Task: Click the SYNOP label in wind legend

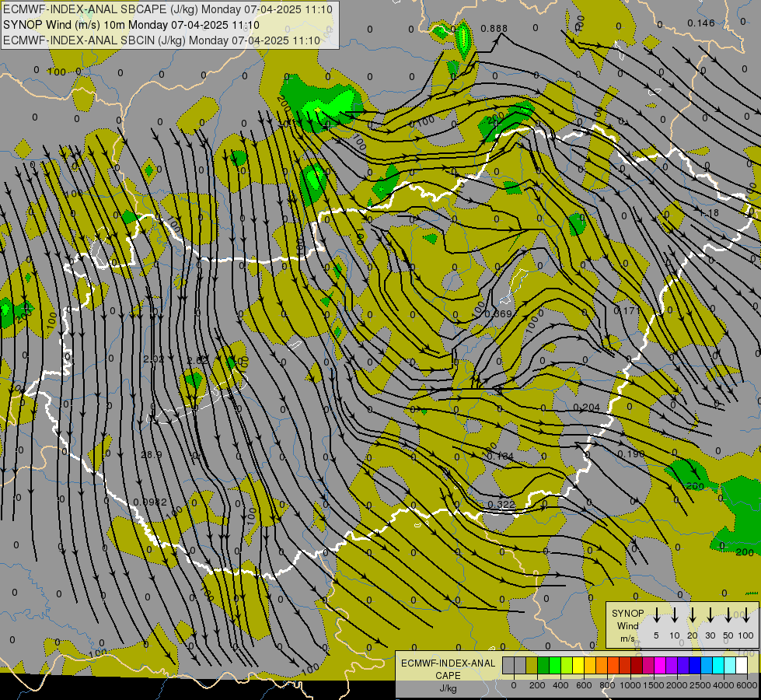Action: (x=627, y=613)
